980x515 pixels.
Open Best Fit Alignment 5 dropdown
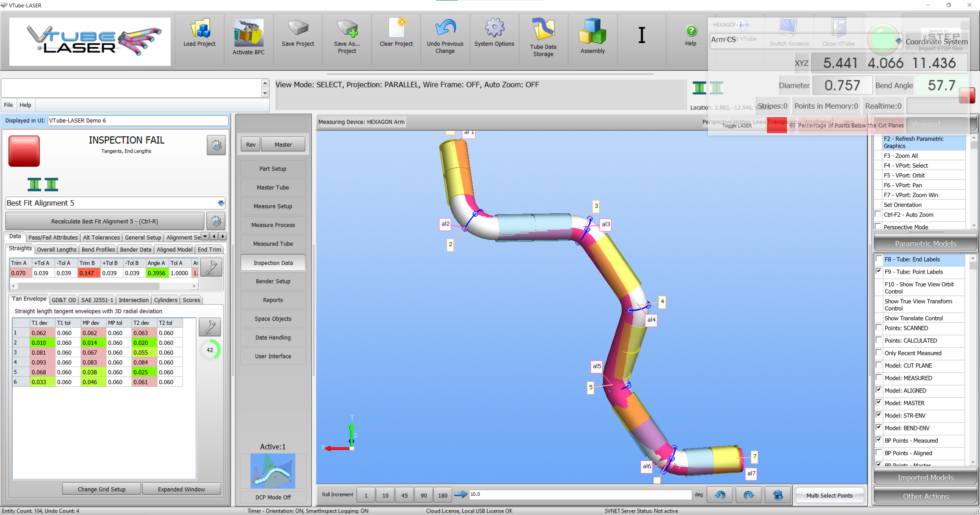pos(221,203)
